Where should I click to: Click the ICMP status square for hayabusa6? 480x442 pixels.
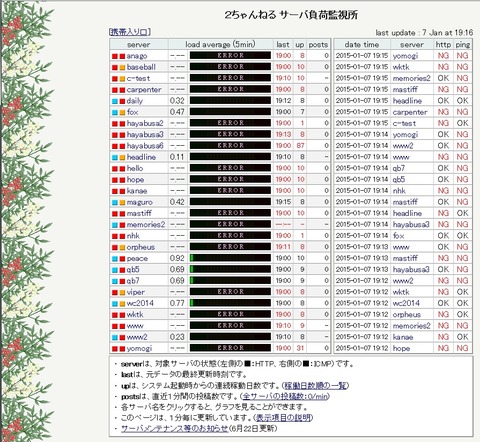[x=122, y=146]
